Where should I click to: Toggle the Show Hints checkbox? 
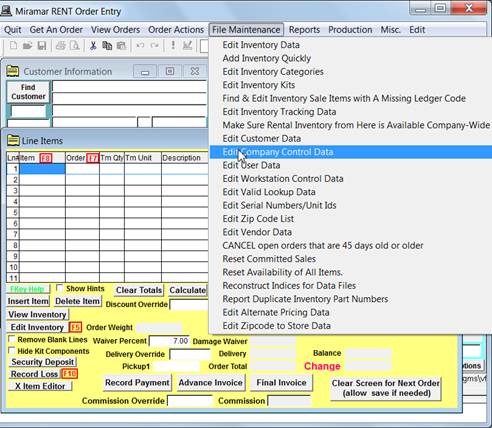coord(60,287)
